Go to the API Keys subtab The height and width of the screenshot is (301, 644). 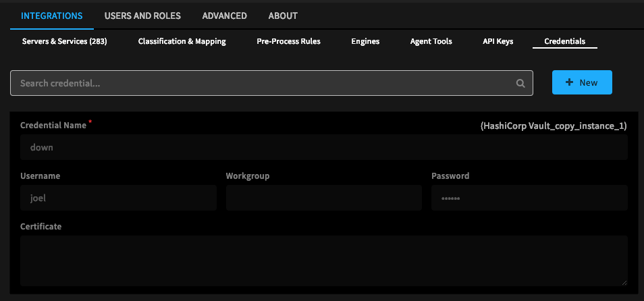click(x=498, y=41)
